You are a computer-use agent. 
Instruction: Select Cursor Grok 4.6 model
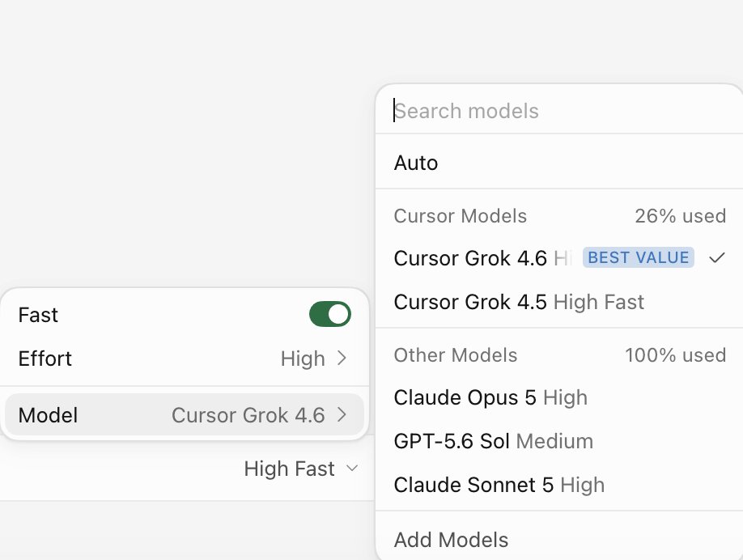[559, 257]
